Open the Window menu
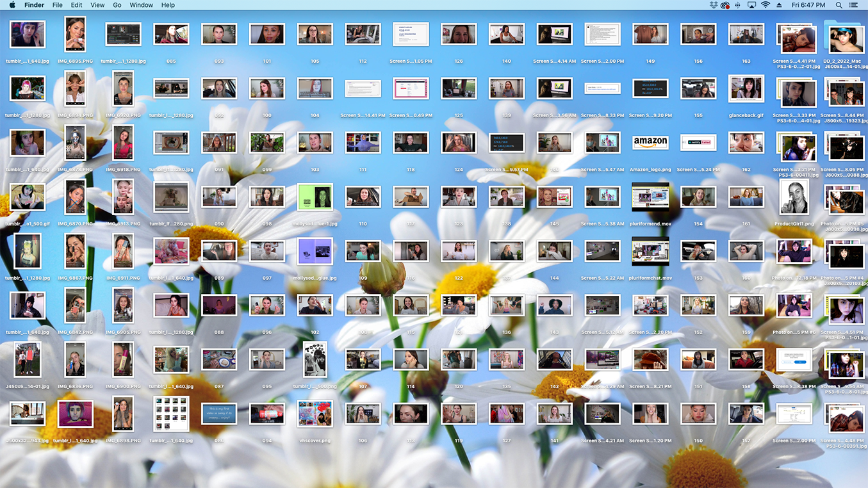Image resolution: width=868 pixels, height=488 pixels. click(x=142, y=5)
